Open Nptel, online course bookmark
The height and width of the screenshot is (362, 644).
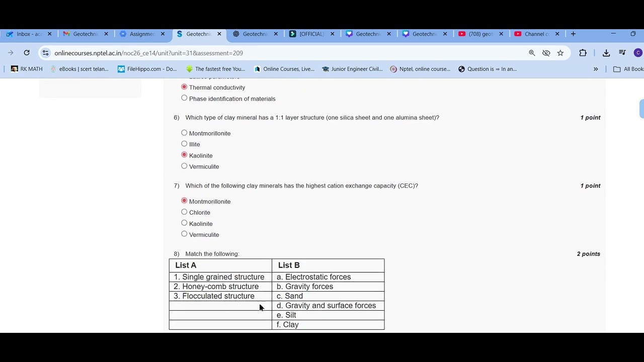tap(420, 69)
